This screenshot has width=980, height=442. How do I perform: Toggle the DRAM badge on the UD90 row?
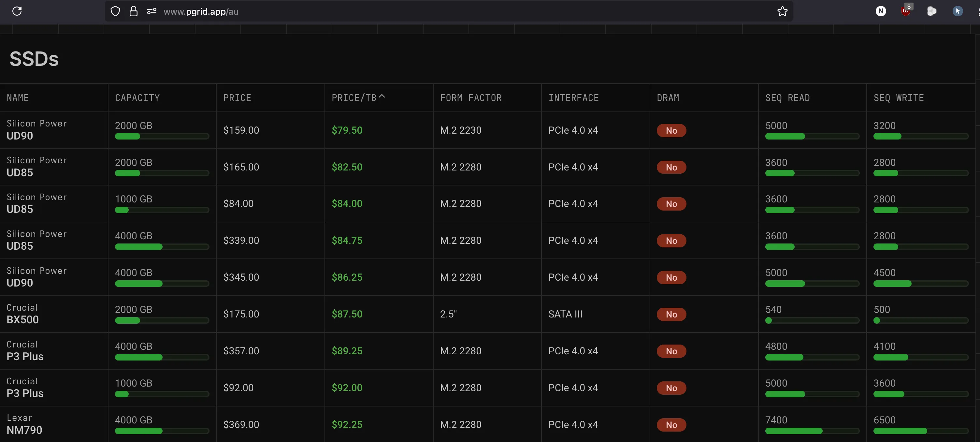671,130
